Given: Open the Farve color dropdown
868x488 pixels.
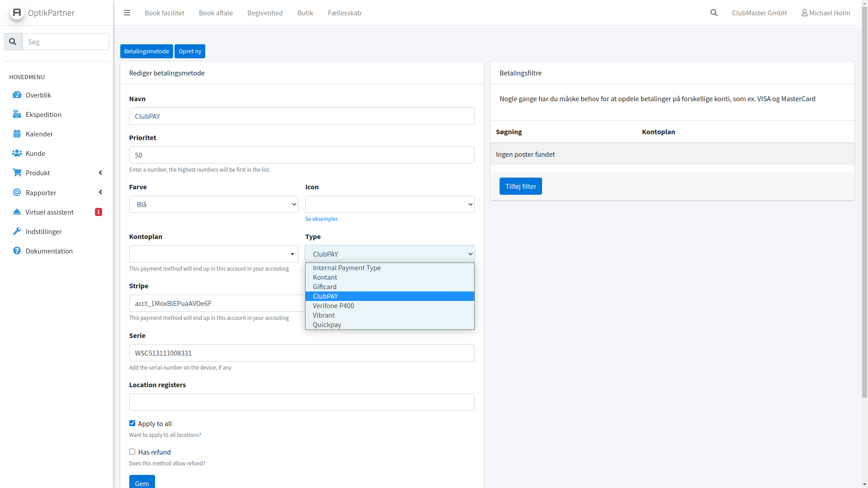Looking at the screenshot, I should pos(213,204).
